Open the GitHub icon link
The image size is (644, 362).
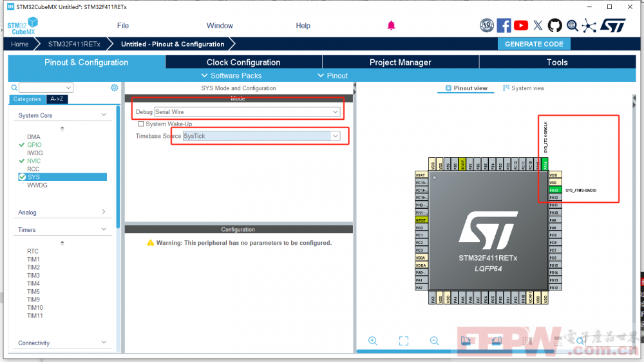coord(554,26)
